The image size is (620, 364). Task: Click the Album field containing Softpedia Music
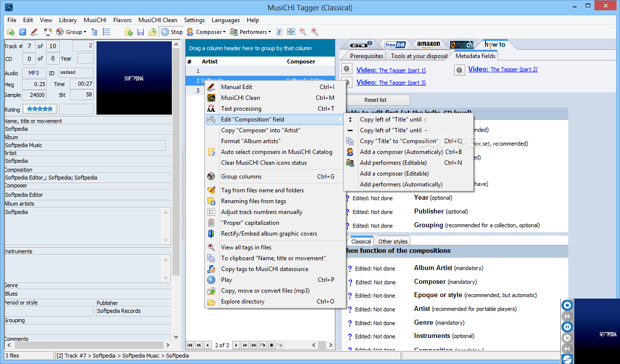click(85, 145)
